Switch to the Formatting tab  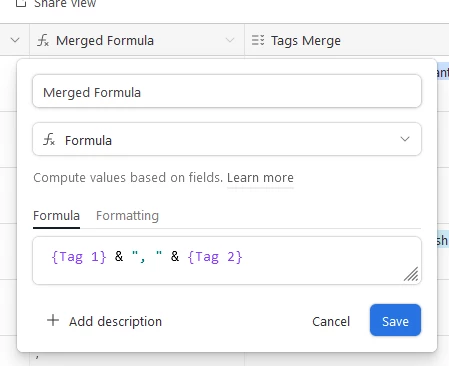[x=127, y=216]
